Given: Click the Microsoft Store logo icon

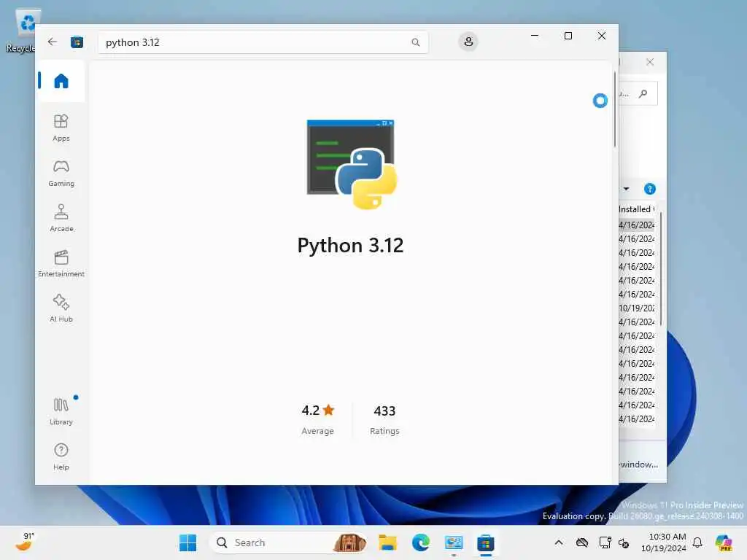Looking at the screenshot, I should [x=77, y=42].
